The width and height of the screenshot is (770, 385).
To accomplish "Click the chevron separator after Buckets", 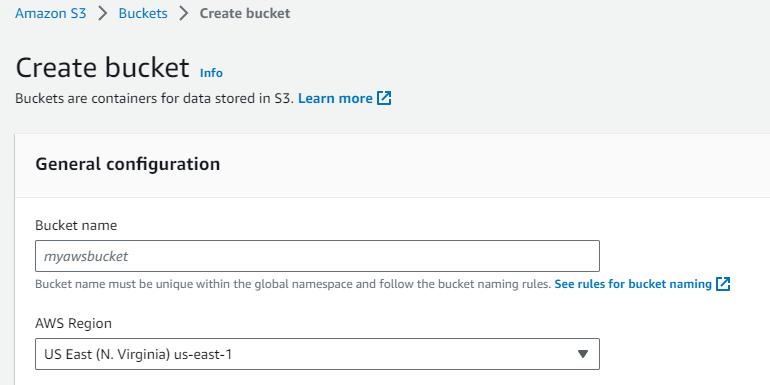I will pyautogui.click(x=184, y=13).
